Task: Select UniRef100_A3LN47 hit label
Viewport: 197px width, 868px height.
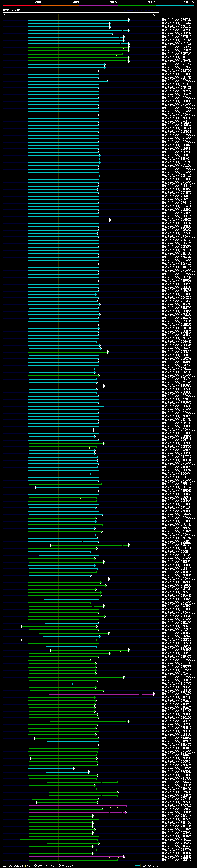Action: coord(177,728)
